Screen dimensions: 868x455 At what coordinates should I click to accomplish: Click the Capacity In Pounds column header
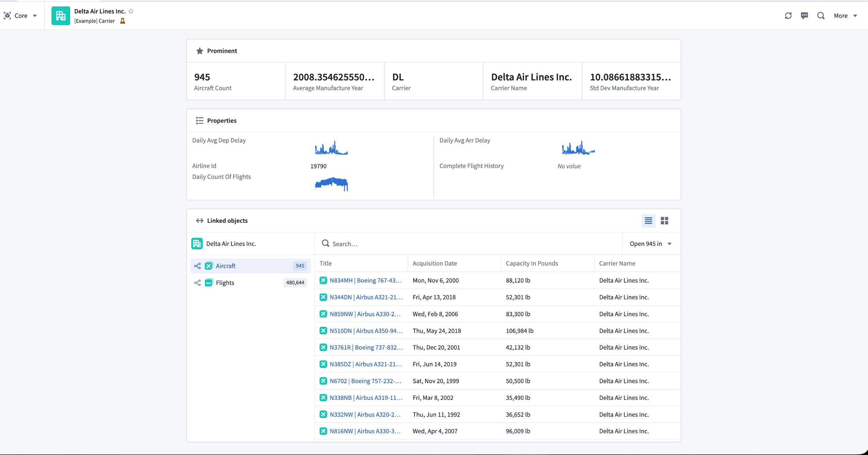[x=532, y=263]
